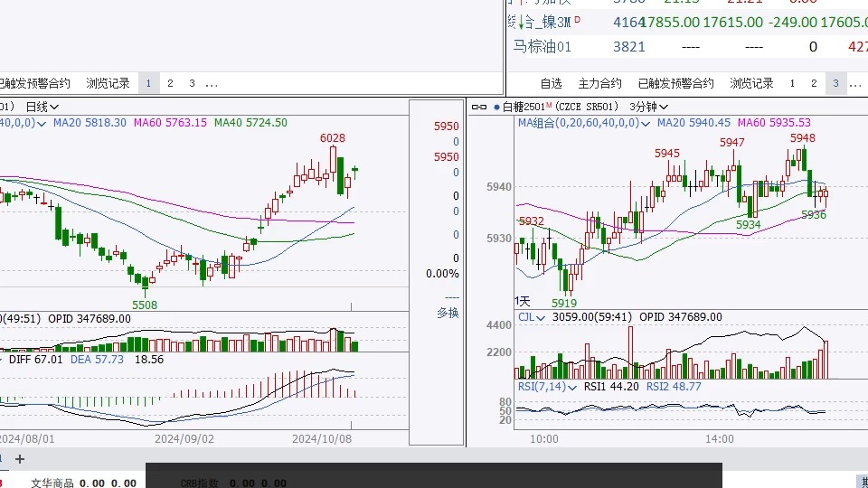
Task: Switch to the 自选 tab
Action: [551, 83]
